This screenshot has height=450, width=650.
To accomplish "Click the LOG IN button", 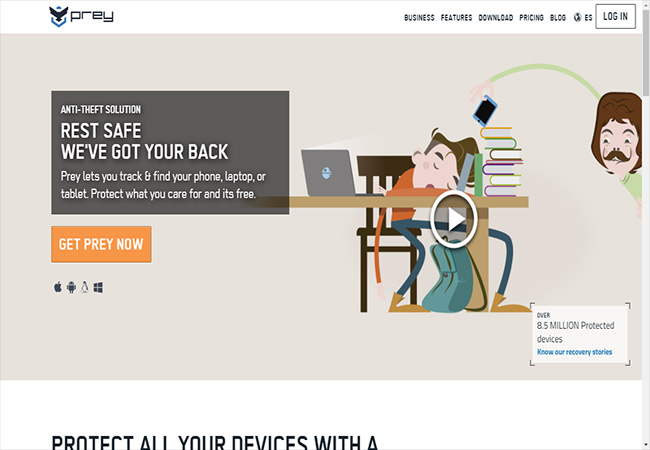I will pyautogui.click(x=616, y=17).
